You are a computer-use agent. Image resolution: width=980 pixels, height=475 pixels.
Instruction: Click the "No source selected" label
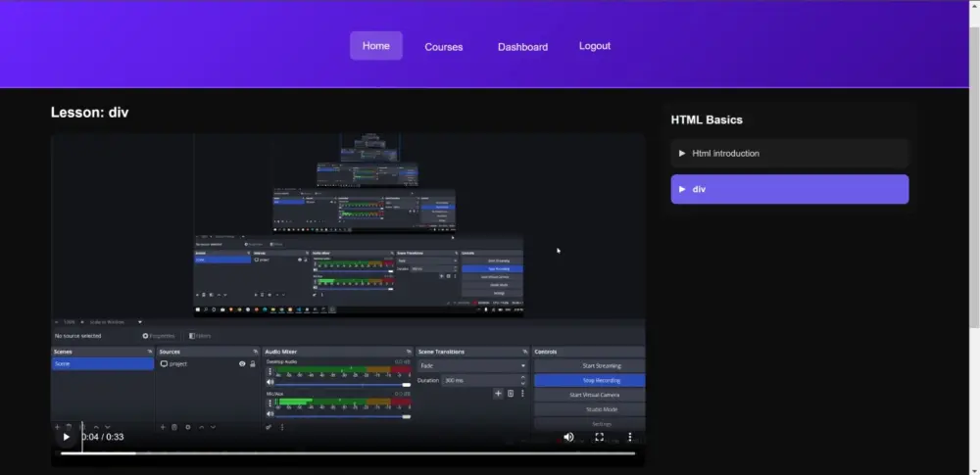pos(78,336)
